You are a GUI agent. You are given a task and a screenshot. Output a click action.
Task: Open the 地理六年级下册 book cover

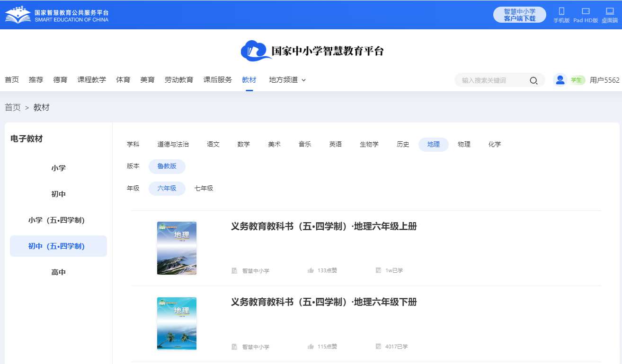pyautogui.click(x=177, y=324)
